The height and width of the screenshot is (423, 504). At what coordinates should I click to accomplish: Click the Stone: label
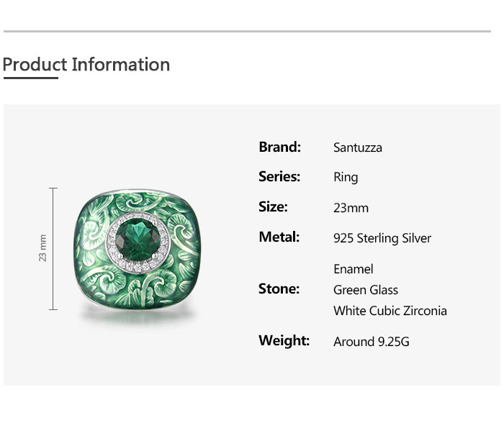coord(279,289)
